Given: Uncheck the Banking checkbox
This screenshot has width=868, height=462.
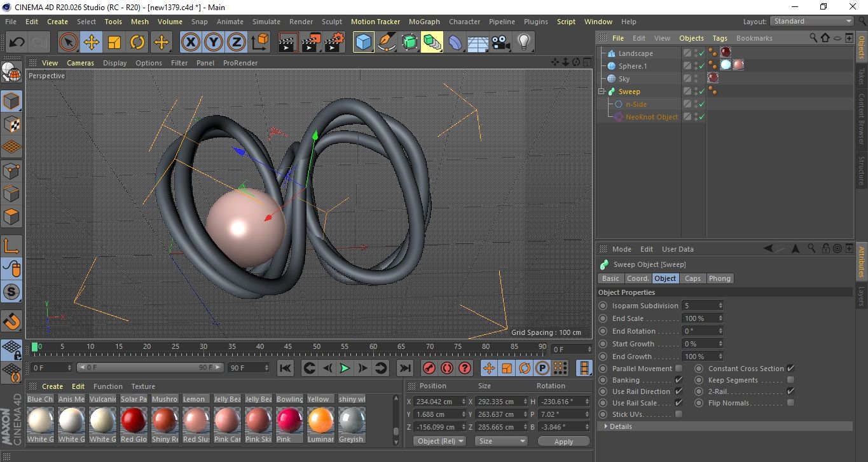Looking at the screenshot, I should pyautogui.click(x=679, y=380).
